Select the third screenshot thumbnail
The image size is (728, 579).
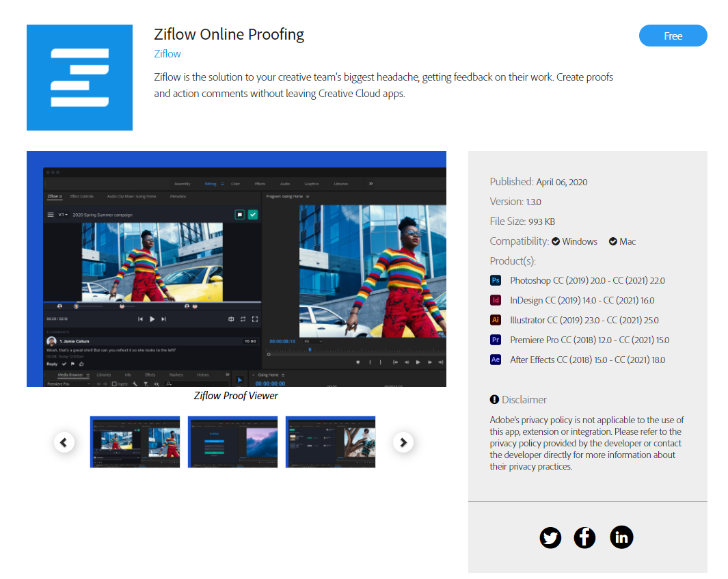(x=330, y=442)
